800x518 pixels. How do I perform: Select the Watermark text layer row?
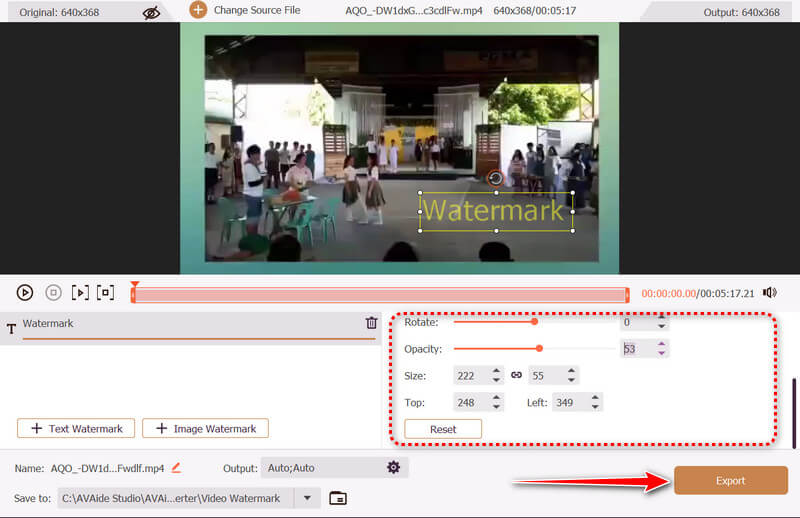[x=190, y=328]
